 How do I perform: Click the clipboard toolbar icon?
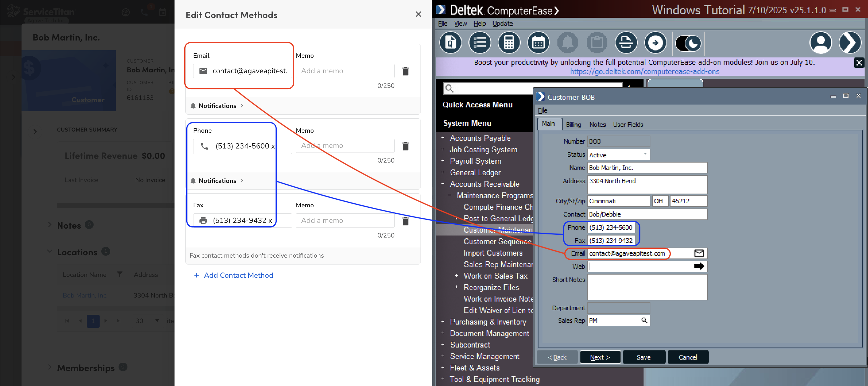coord(597,43)
